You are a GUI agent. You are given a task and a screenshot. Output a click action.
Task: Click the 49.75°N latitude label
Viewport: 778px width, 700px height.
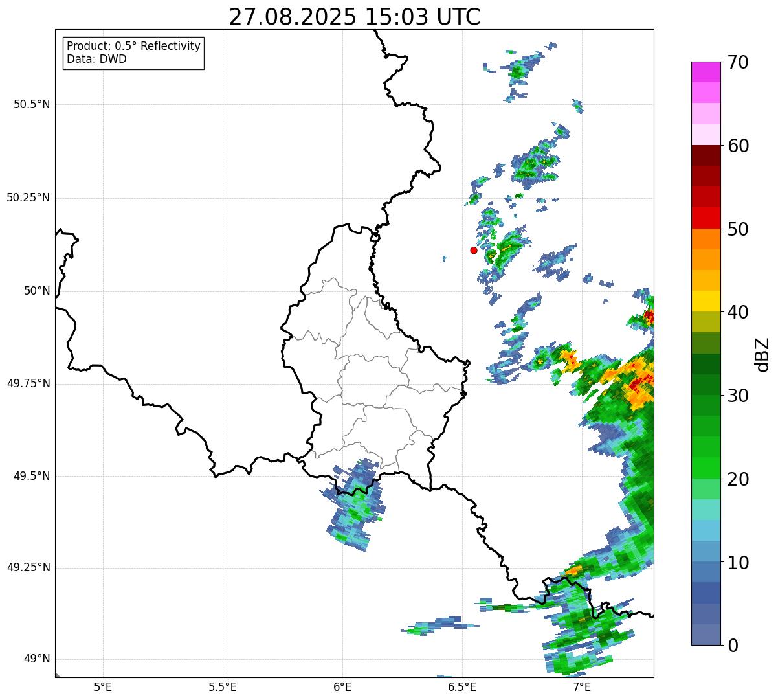pyautogui.click(x=28, y=383)
